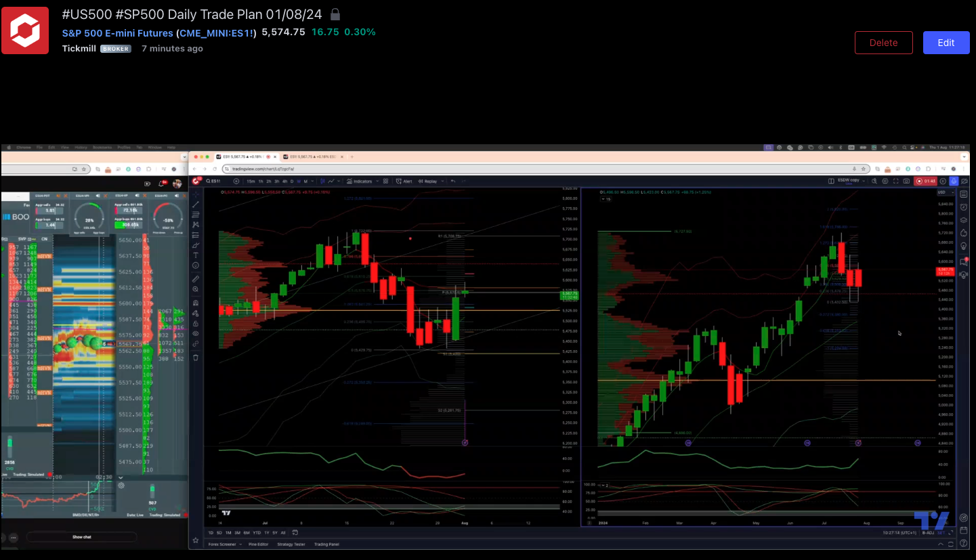Select the trend line drawing tool
This screenshot has width=976, height=560.
(x=196, y=204)
